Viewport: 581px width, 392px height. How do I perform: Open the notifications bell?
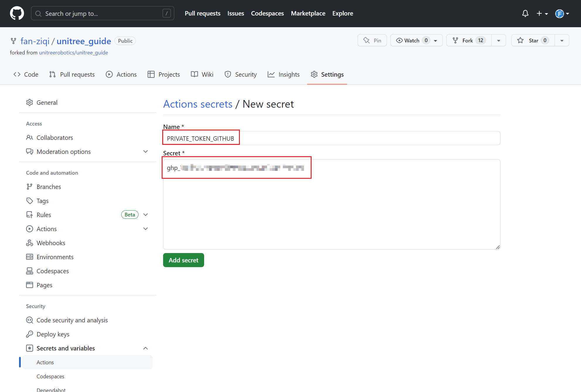[x=525, y=13]
